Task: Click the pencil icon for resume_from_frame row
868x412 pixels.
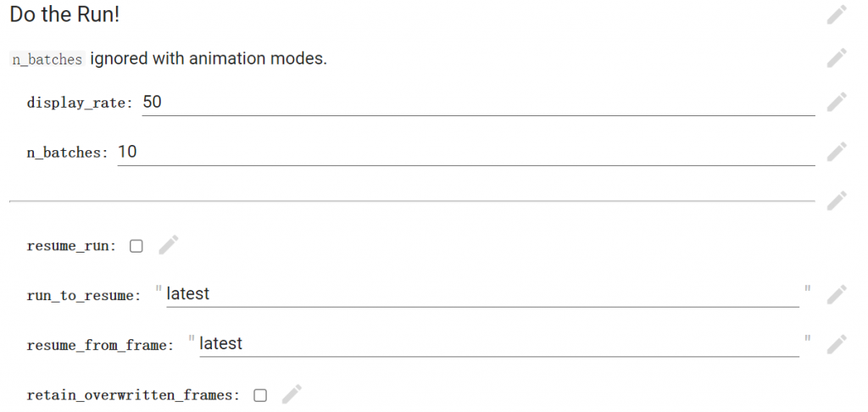Action: [837, 344]
